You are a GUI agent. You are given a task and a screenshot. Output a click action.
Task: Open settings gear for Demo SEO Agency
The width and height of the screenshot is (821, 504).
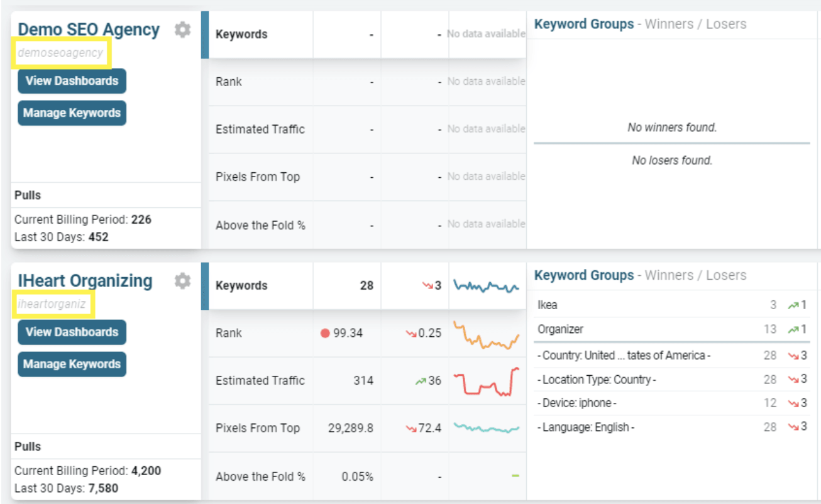[182, 30]
